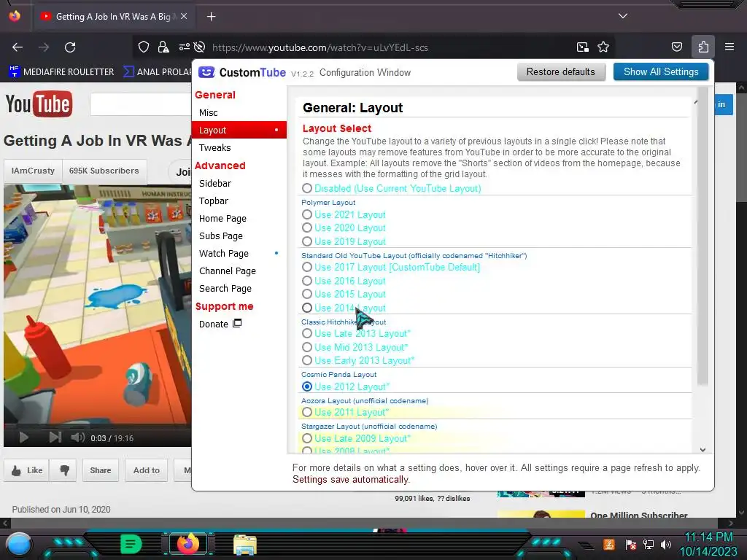This screenshot has width=747, height=560.
Task: Click the Windows Start orb
Action: click(18, 544)
